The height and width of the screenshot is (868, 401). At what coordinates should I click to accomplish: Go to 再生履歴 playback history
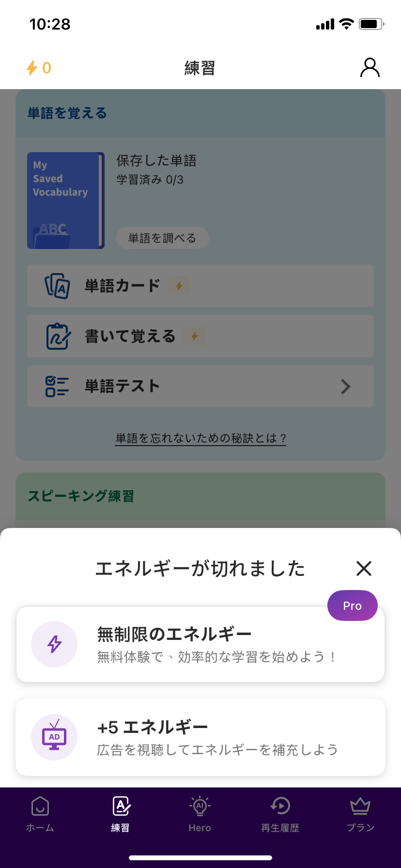280,814
